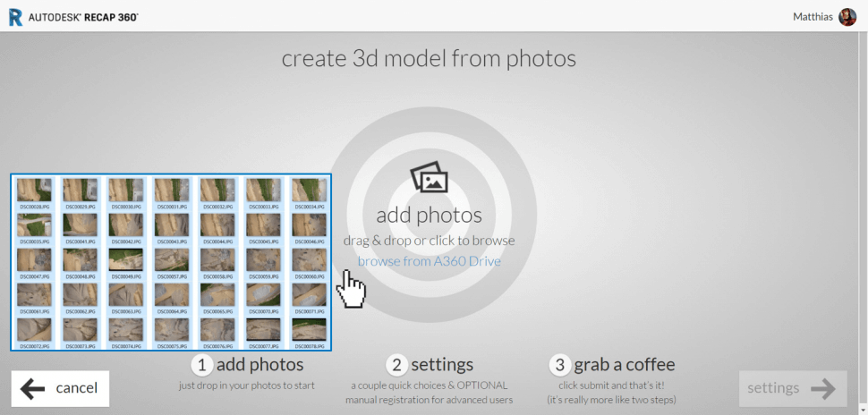The height and width of the screenshot is (415, 868).
Task: Click the back arrow on cancel button
Action: point(33,388)
